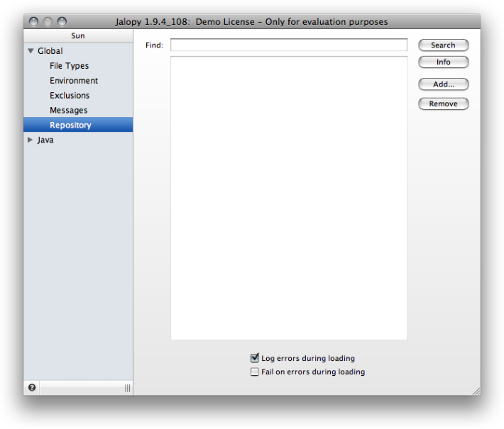
Task: Open the Environment settings page
Action: (74, 81)
